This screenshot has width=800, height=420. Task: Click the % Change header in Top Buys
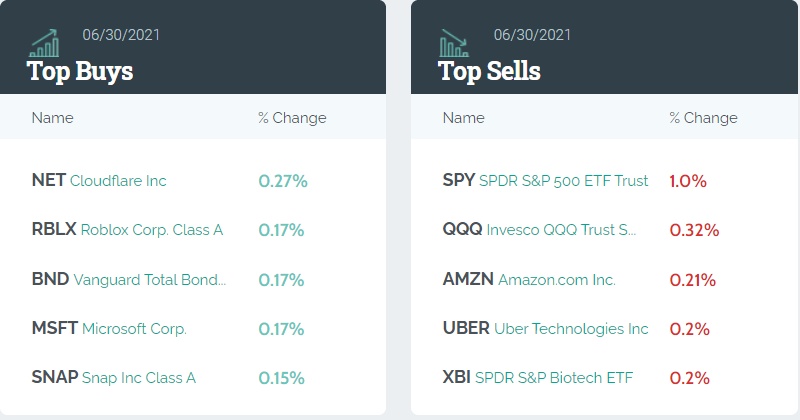pyautogui.click(x=292, y=118)
